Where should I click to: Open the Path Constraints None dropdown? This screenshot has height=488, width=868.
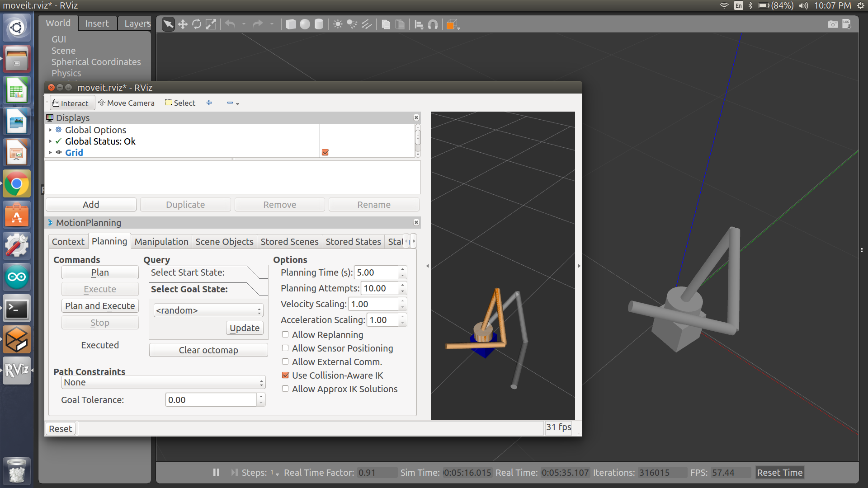click(x=163, y=382)
